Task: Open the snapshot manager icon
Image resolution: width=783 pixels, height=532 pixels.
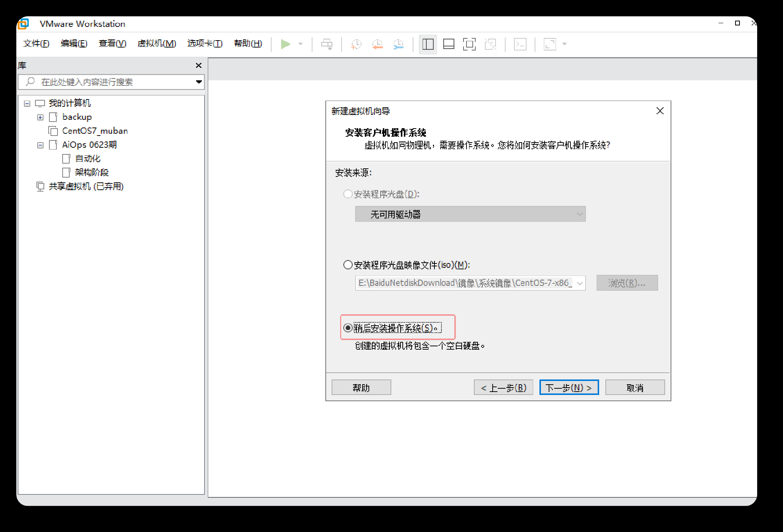Action: [398, 44]
